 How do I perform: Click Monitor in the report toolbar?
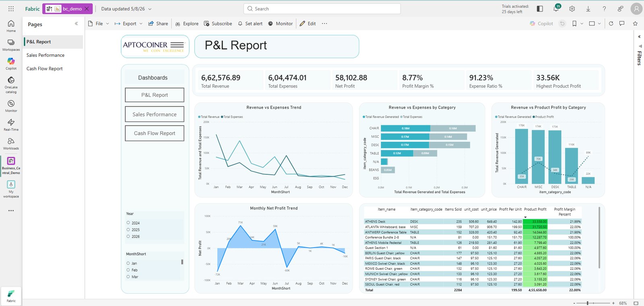[281, 23]
